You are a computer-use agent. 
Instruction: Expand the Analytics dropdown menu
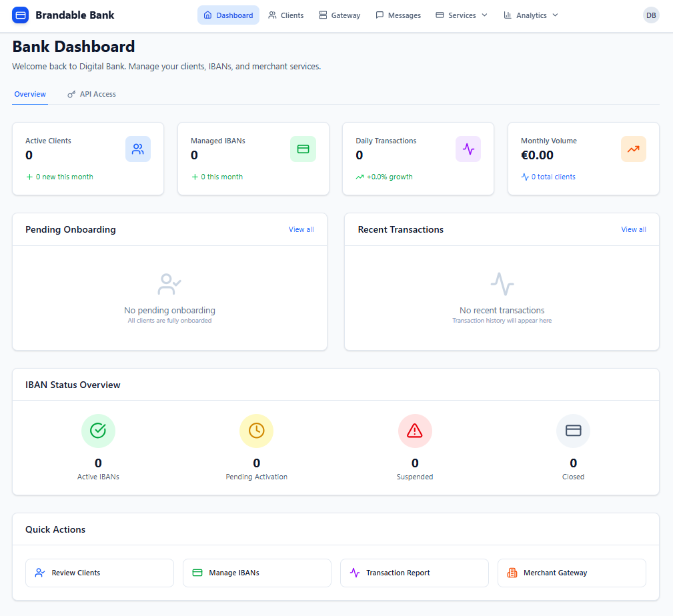(531, 15)
